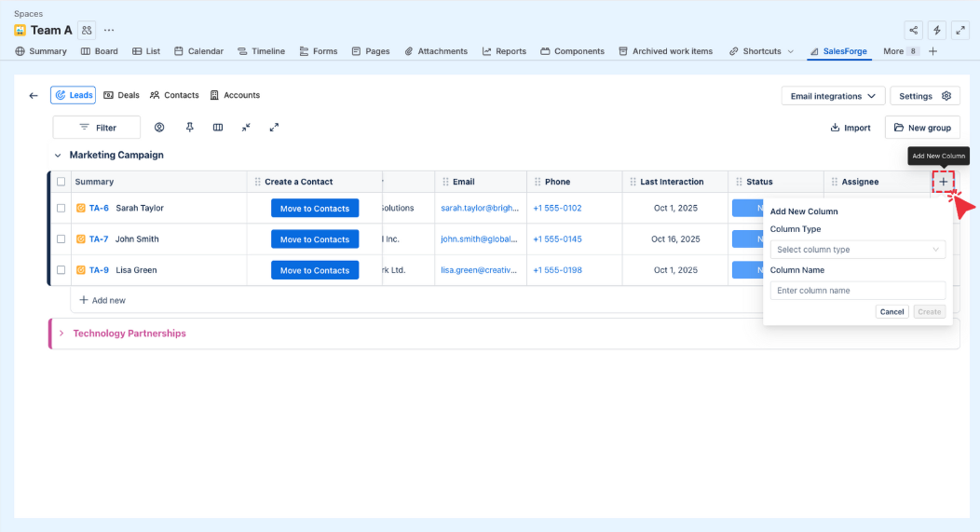Screen dimensions: 980x532
Task: Toggle the select-all checkbox in table header
Action: [61, 182]
